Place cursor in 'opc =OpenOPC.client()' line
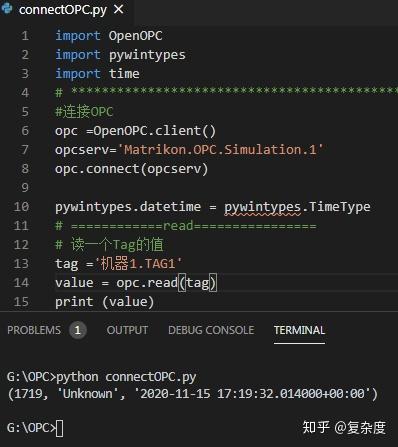This screenshot has height=447, width=398. [x=135, y=131]
